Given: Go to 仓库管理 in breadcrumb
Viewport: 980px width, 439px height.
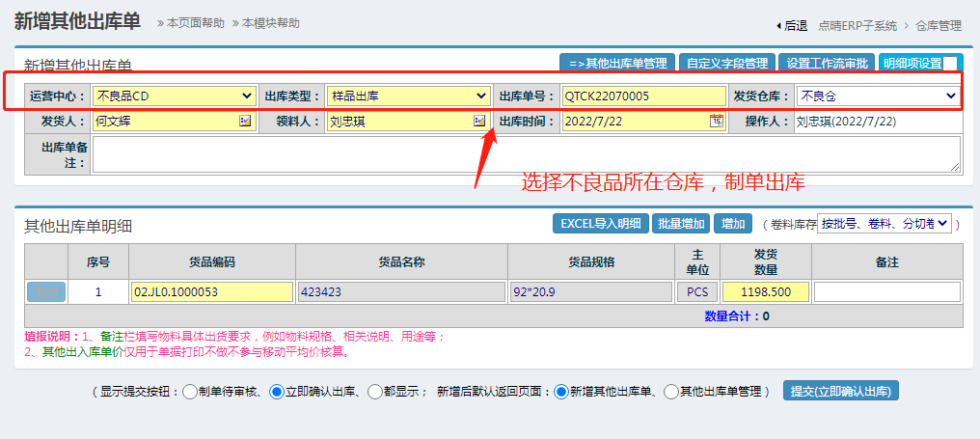Looking at the screenshot, I should coord(938,26).
